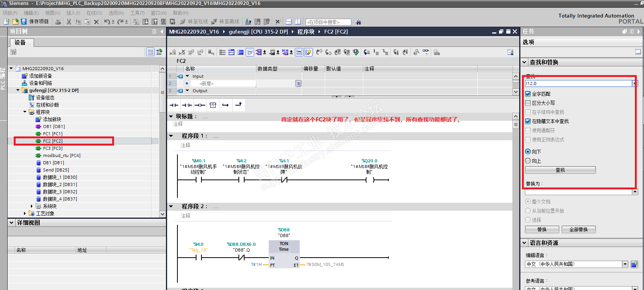Collapse the gufengji CPU 315-2 DP node
Screen dimensions: 644x290
[18, 90]
